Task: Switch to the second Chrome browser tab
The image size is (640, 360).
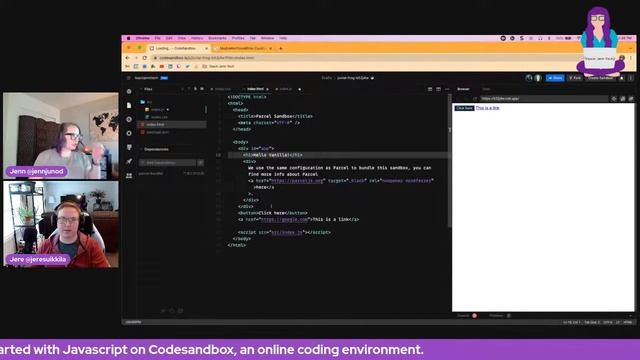Action: click(243, 48)
